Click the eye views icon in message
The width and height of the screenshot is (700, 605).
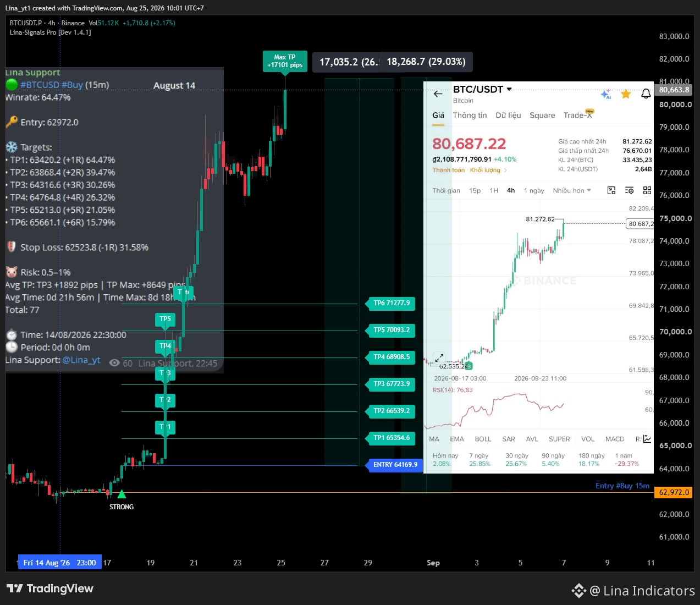(x=114, y=363)
